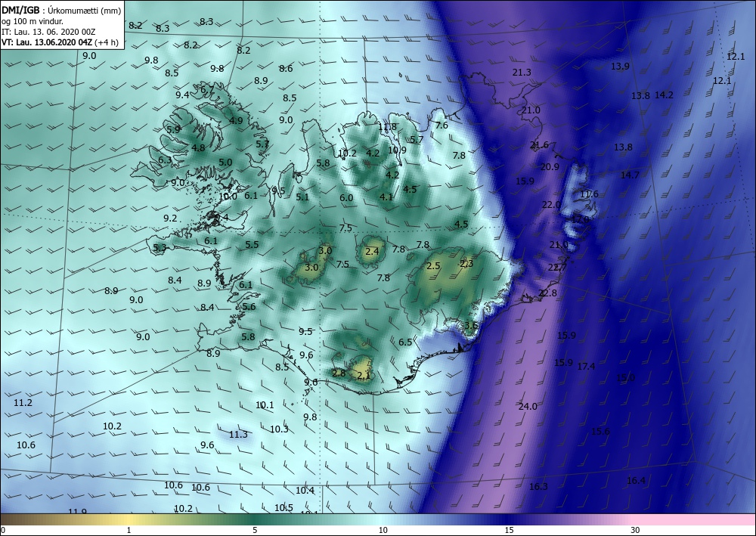
Task: Click the 10.0 value on the map
Action: 228,196
